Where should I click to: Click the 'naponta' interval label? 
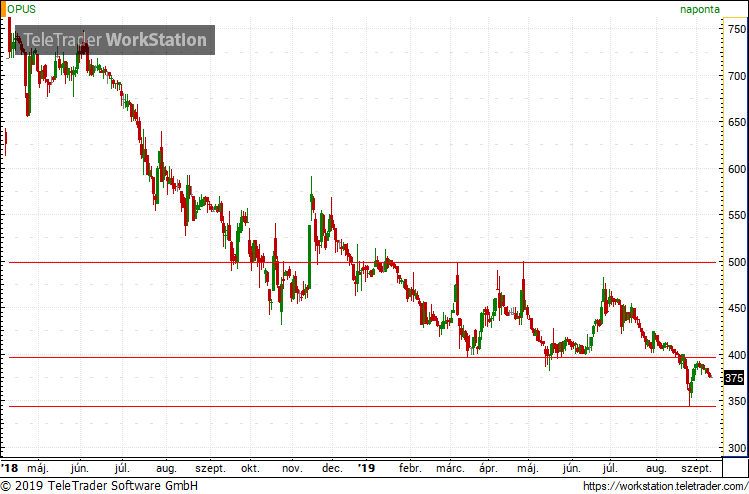click(x=700, y=10)
